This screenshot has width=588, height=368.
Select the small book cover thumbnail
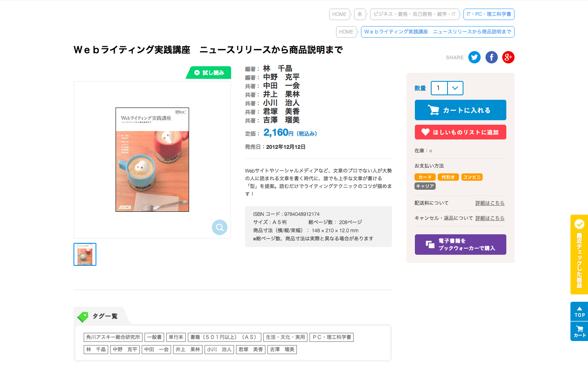(x=85, y=254)
